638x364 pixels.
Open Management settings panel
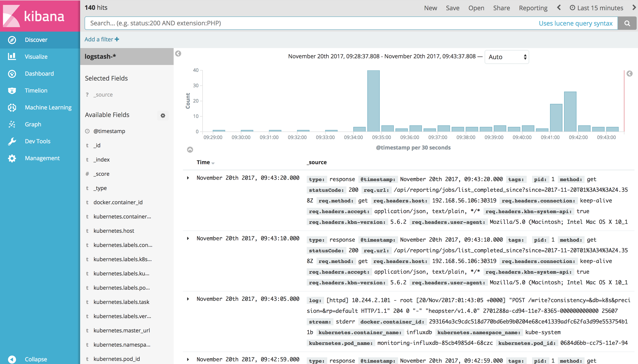(42, 158)
